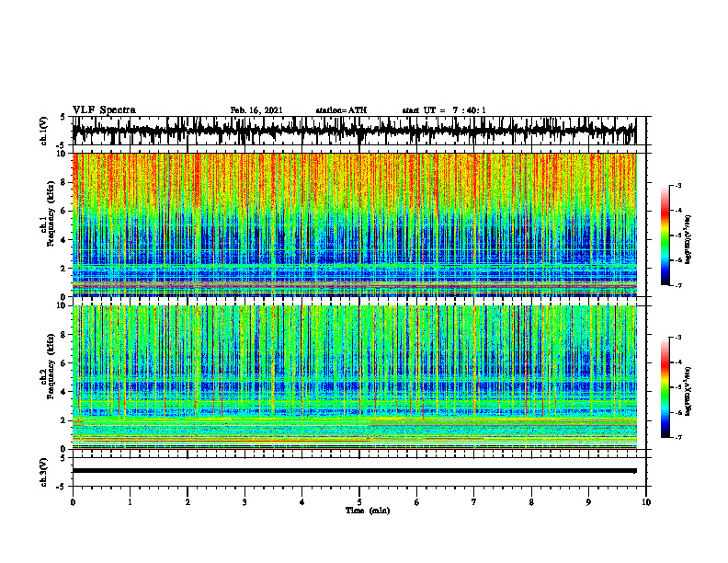Screen dimensions: 728x563
Task: Click the "ch.3(V)" vertical axis label
Action: [44, 473]
